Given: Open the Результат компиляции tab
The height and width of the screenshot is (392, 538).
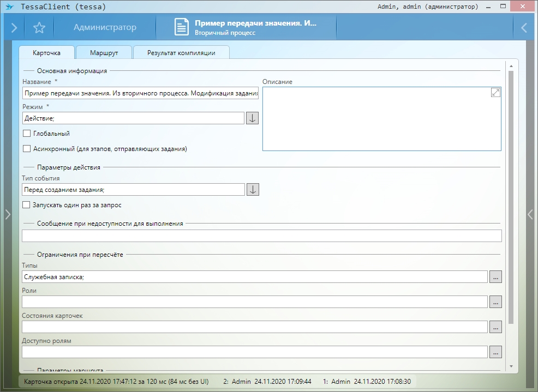Looking at the screenshot, I should click(181, 53).
